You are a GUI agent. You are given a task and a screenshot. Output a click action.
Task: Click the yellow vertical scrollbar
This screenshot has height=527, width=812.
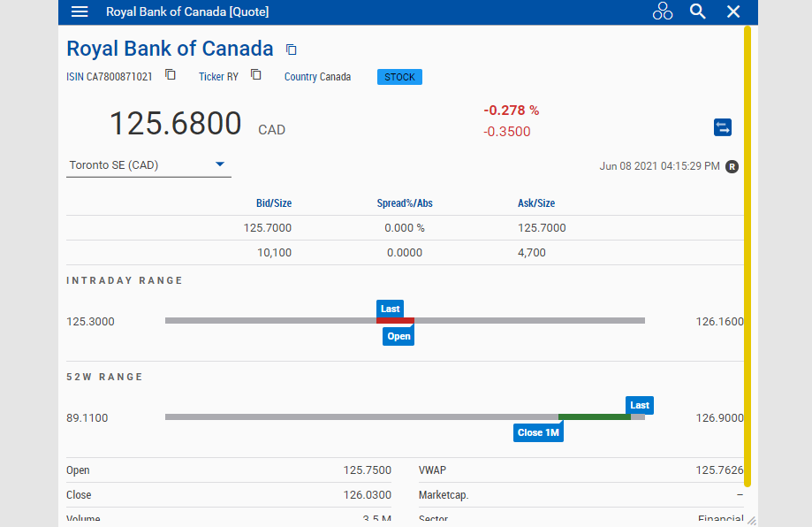coord(747,256)
